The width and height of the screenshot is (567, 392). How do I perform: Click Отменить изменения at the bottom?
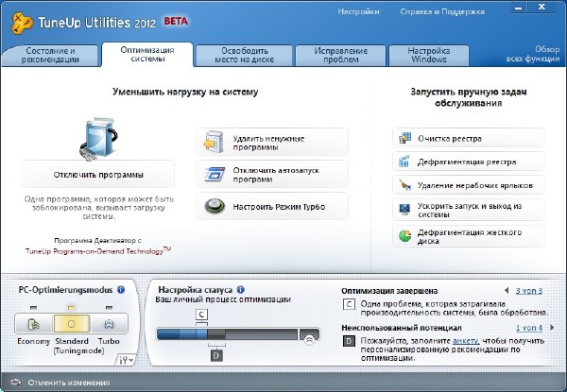[66, 383]
